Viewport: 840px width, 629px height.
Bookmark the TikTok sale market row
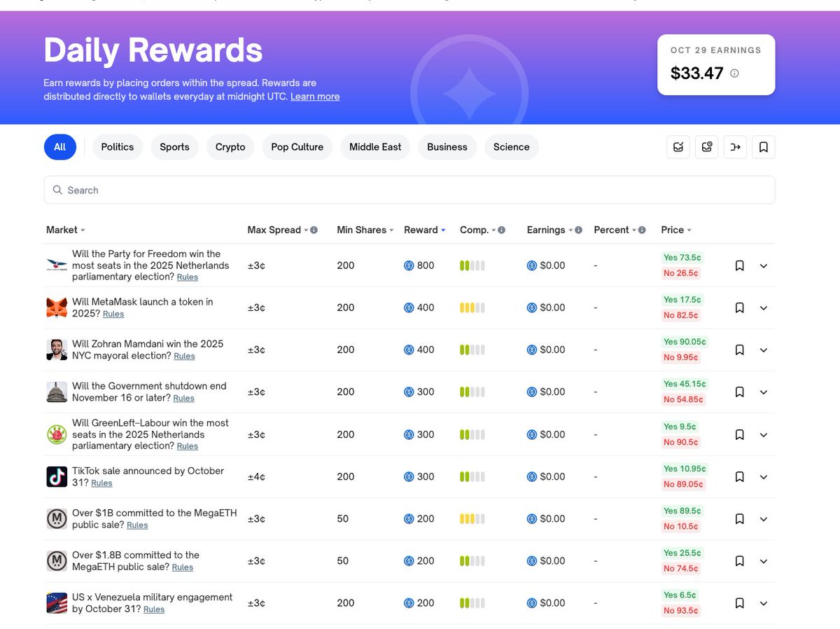pyautogui.click(x=739, y=477)
